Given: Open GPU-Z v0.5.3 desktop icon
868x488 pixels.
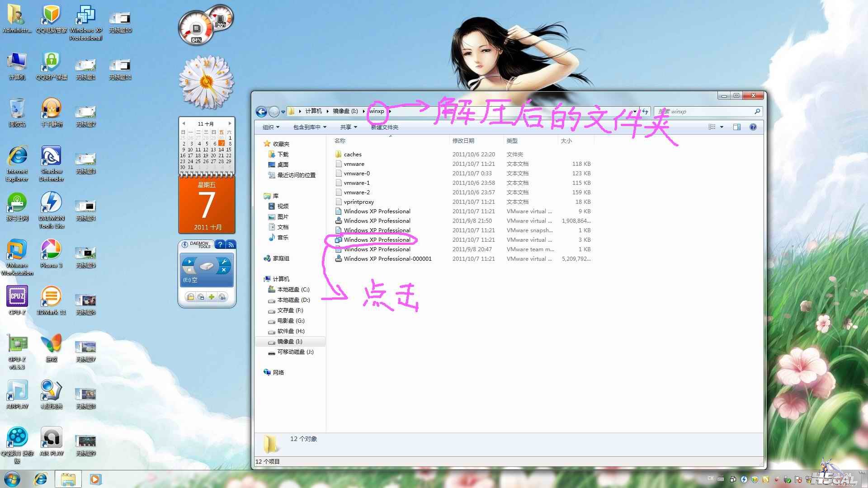Looking at the screenshot, I should (x=17, y=351).
